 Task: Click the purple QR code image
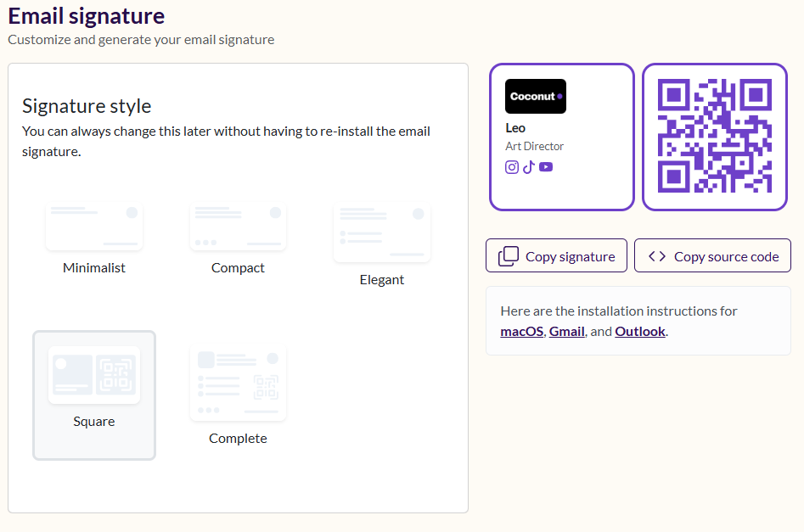[715, 136]
